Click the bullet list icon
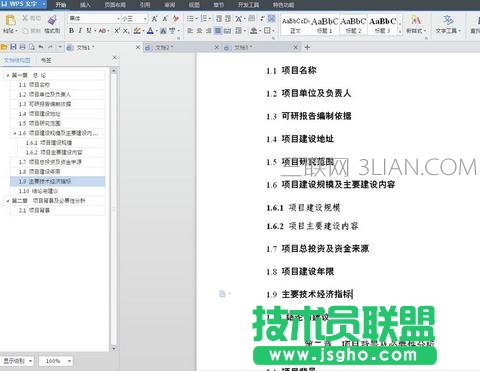 coord(190,18)
